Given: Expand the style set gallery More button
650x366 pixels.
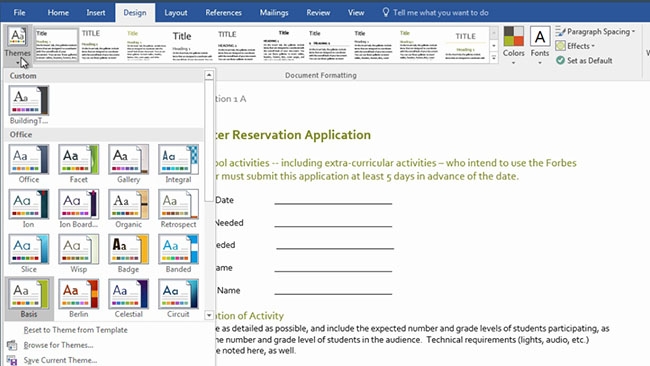Looking at the screenshot, I should pyautogui.click(x=494, y=58).
